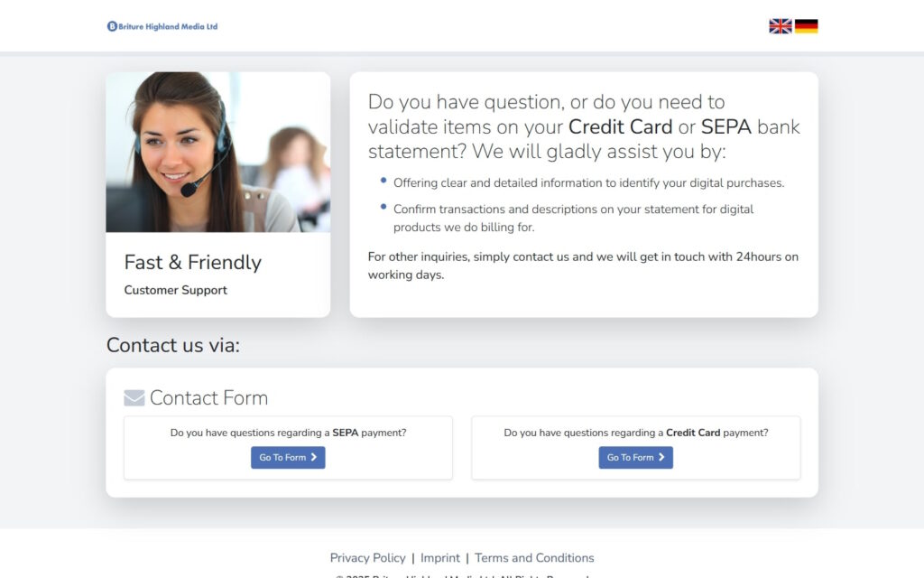The height and width of the screenshot is (578, 924).
Task: Click the Customer Support caption
Action: pyautogui.click(x=175, y=290)
